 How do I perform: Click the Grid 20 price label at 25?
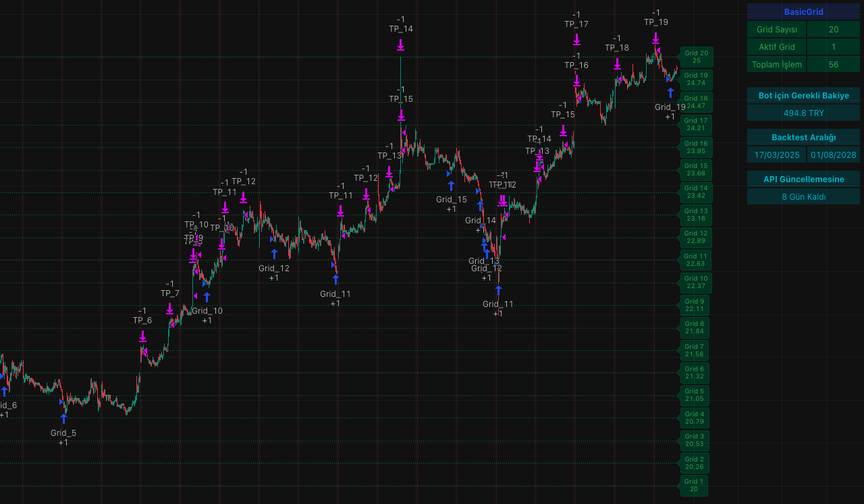coord(696,57)
